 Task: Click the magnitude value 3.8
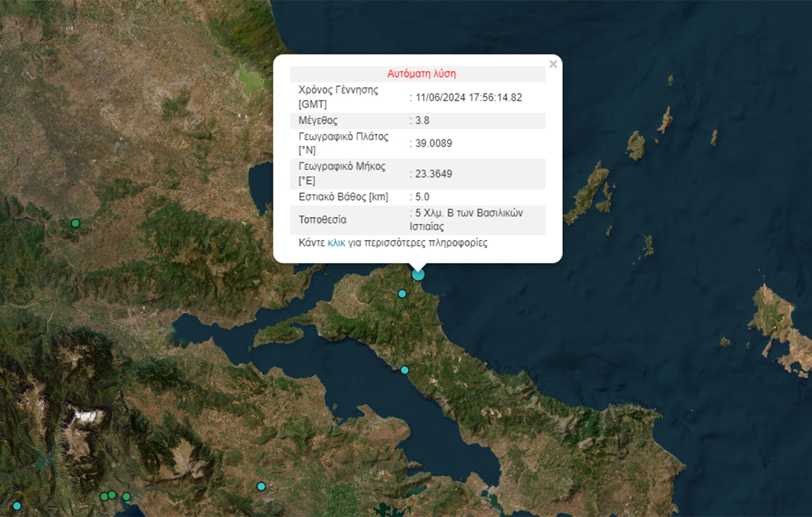click(x=422, y=120)
